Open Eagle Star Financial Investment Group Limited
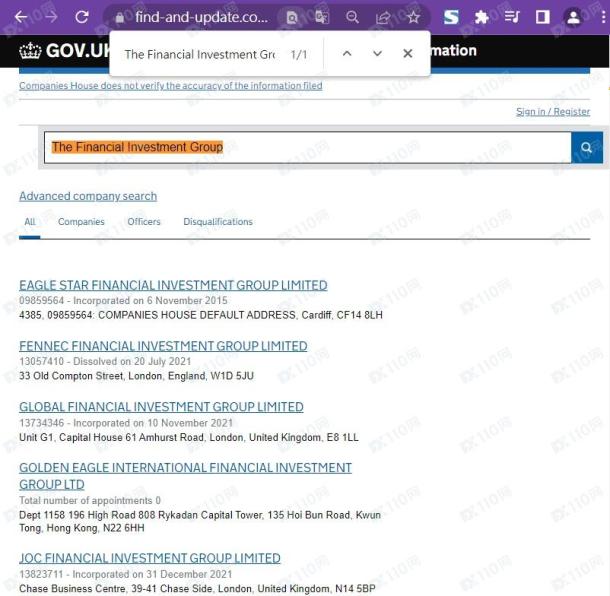Image resolution: width=610 pixels, height=596 pixels. point(173,285)
